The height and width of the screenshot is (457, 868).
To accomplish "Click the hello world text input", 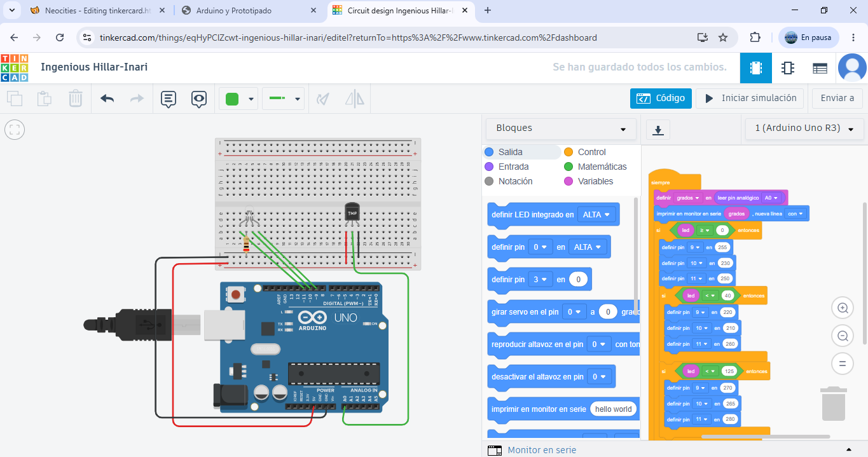I will [x=613, y=409].
